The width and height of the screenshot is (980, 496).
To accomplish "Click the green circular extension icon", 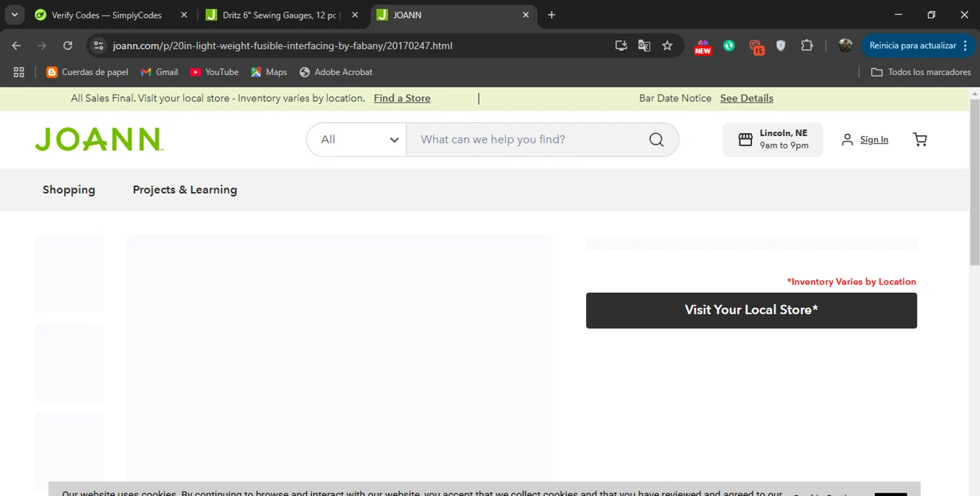I will (x=729, y=46).
